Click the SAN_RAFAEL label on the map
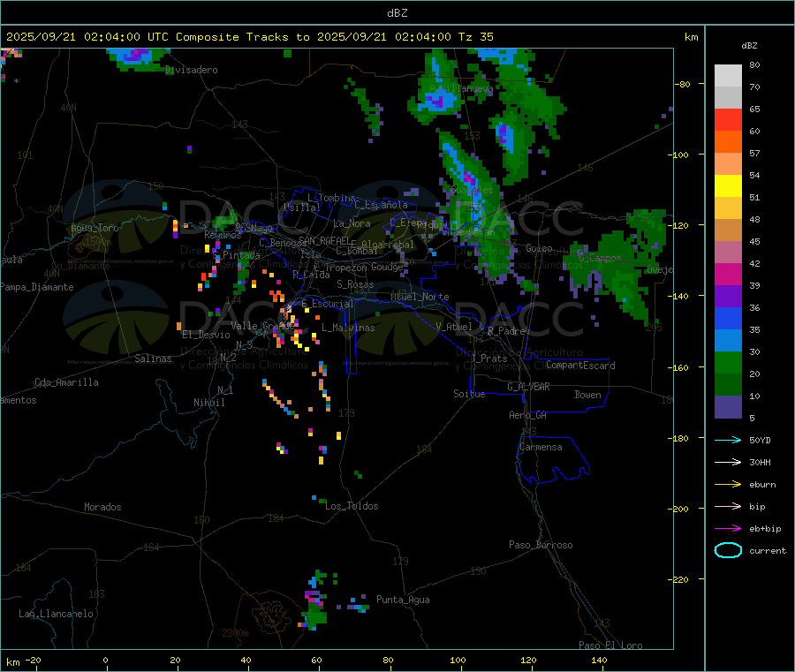The image size is (795, 672). (324, 240)
